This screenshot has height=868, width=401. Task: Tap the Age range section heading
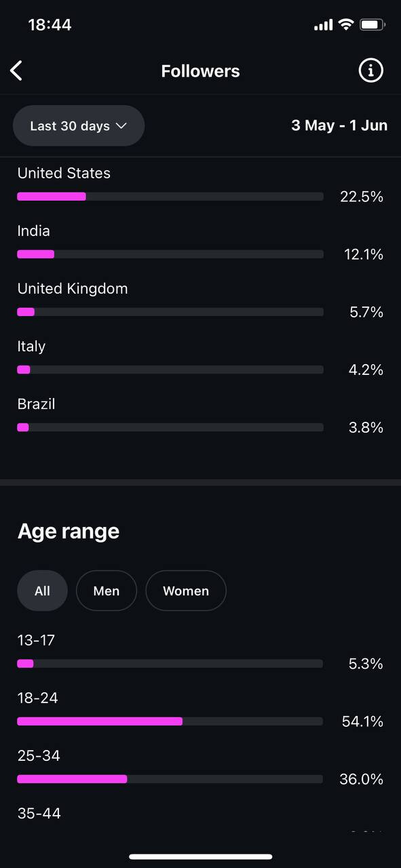pyautogui.click(x=69, y=531)
